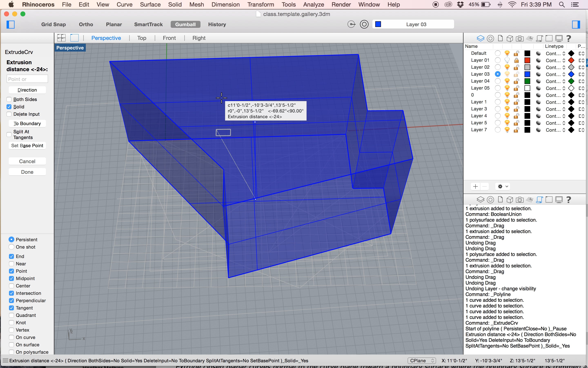
Task: Open the Help question mark in upper inspector
Action: click(569, 38)
